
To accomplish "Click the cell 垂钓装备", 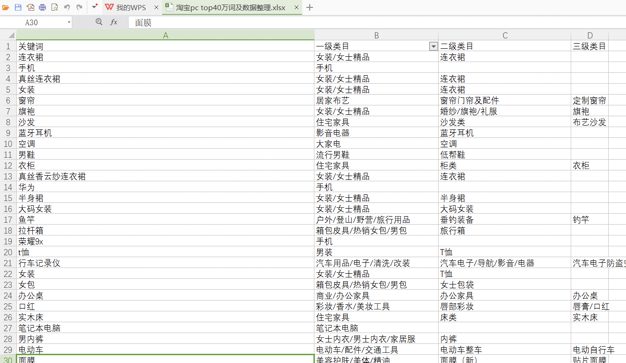I will click(x=505, y=220).
